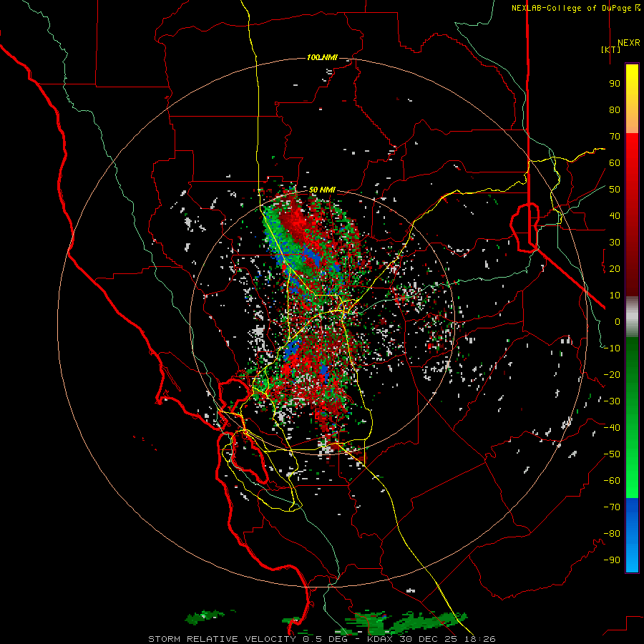Image resolution: width=644 pixels, height=644 pixels.
Task: Click the -50 value on the color scale
Action: click(x=612, y=454)
